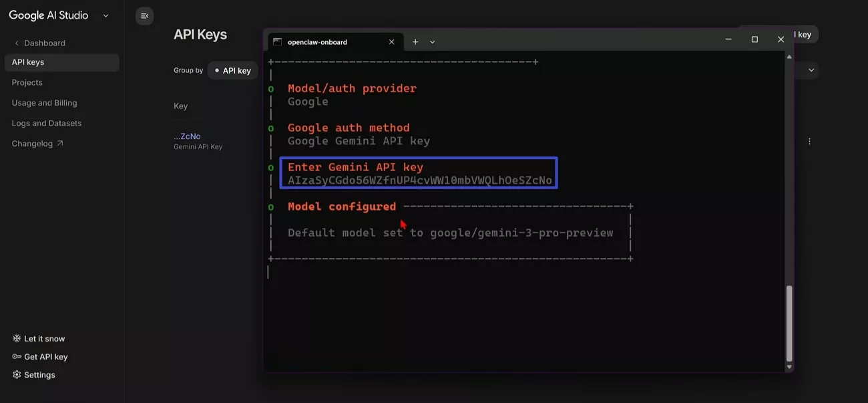Go to Projects in the sidebar
The image size is (868, 403).
(x=27, y=83)
